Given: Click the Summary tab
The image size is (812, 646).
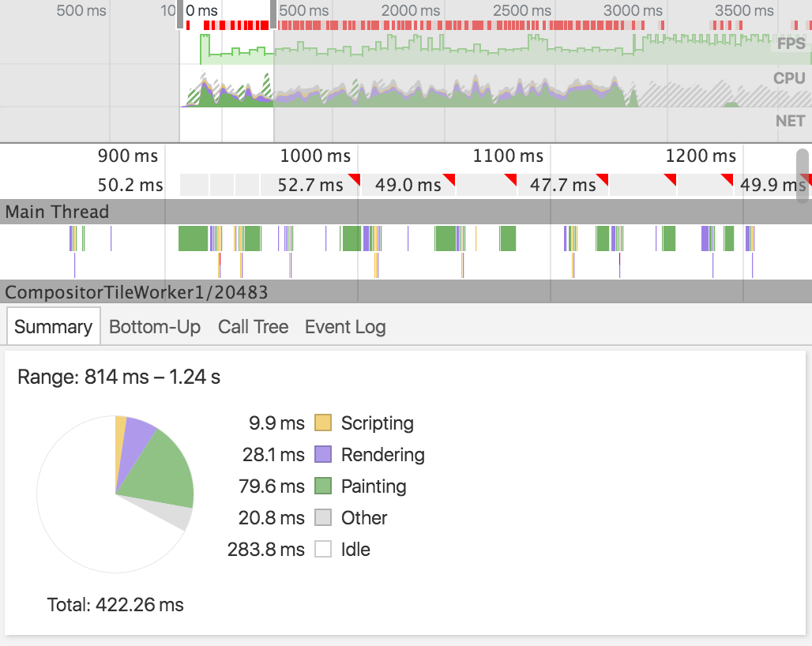Looking at the screenshot, I should point(54,327).
